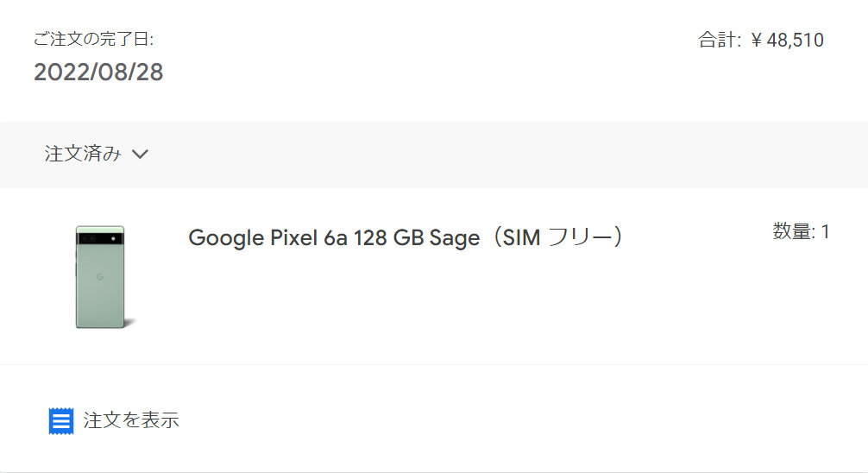
Task: Click empty area of gray status bar
Action: pos(518,155)
